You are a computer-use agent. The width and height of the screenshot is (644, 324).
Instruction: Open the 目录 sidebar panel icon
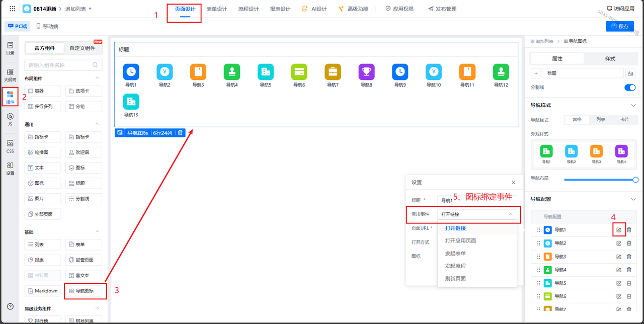(x=10, y=48)
